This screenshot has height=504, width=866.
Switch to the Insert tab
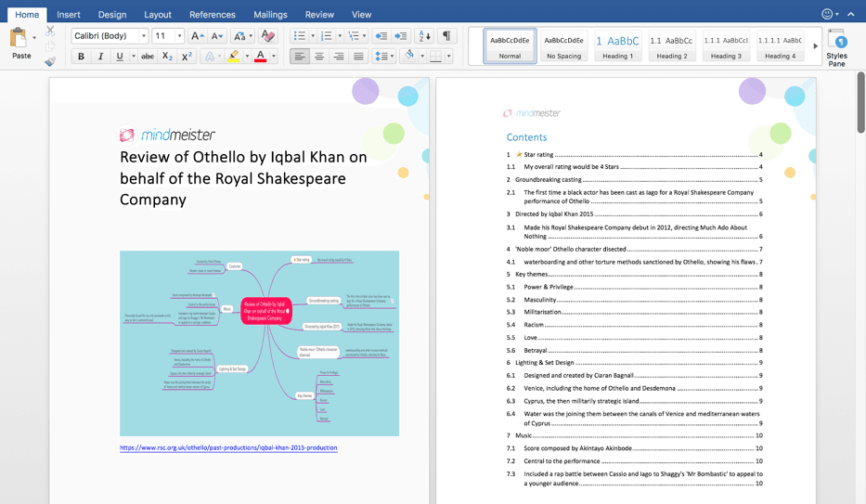pyautogui.click(x=69, y=15)
